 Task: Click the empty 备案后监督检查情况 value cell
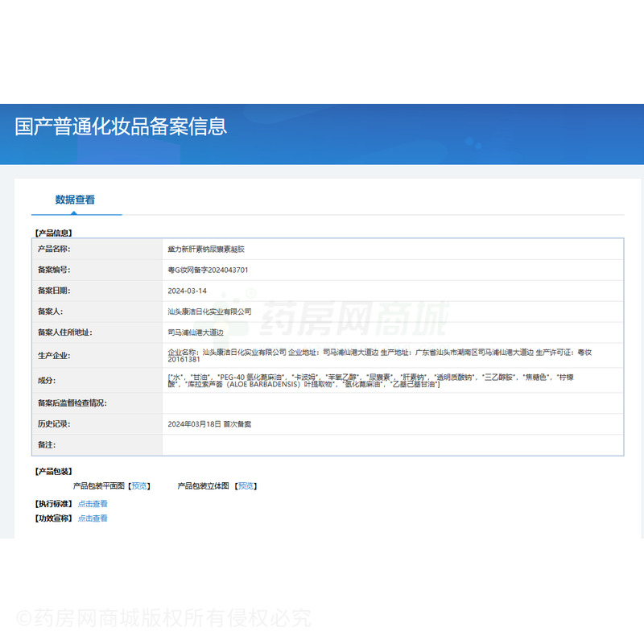392,403
